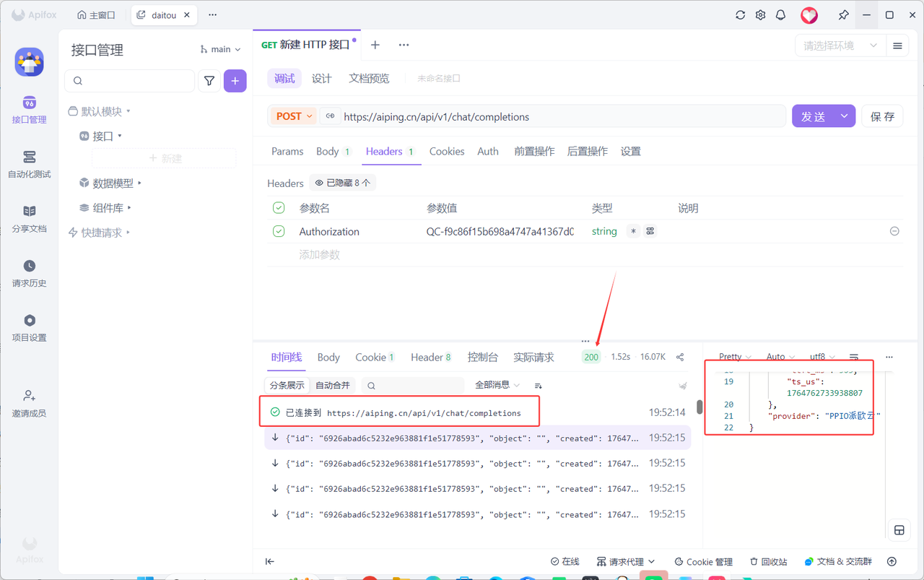Screen dimensions: 924x580
Task: Open the settings gear in title bar
Action: [760, 15]
